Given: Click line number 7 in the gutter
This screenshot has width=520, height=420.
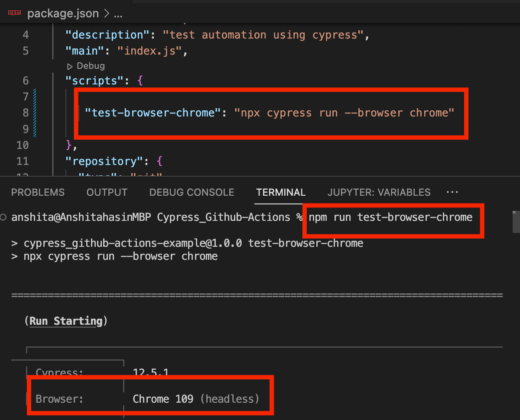Looking at the screenshot, I should point(25,97).
